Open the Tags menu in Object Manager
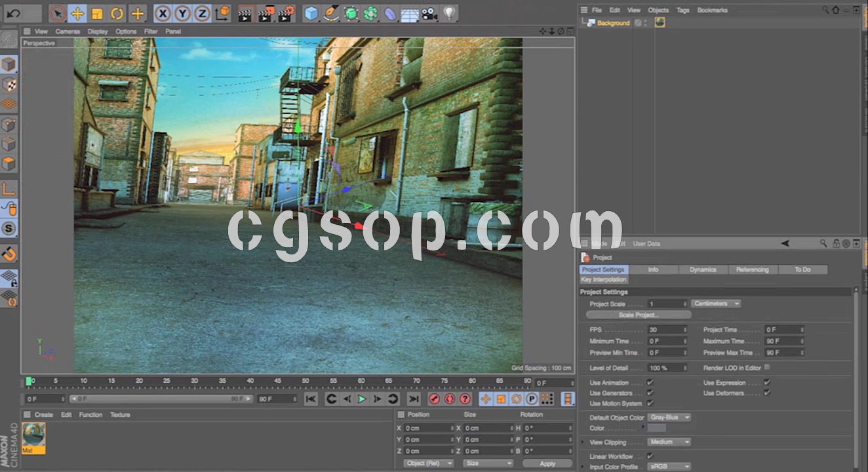The image size is (868, 472). coord(683,10)
